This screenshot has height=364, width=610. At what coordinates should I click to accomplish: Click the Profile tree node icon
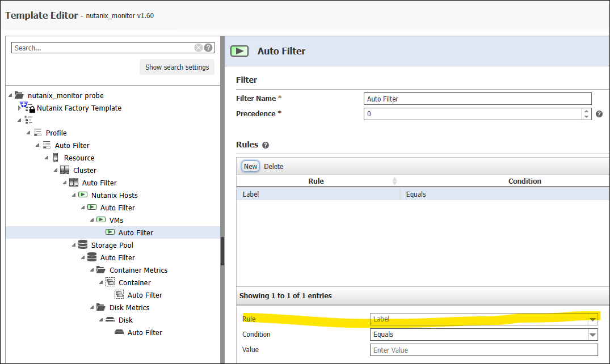37,133
